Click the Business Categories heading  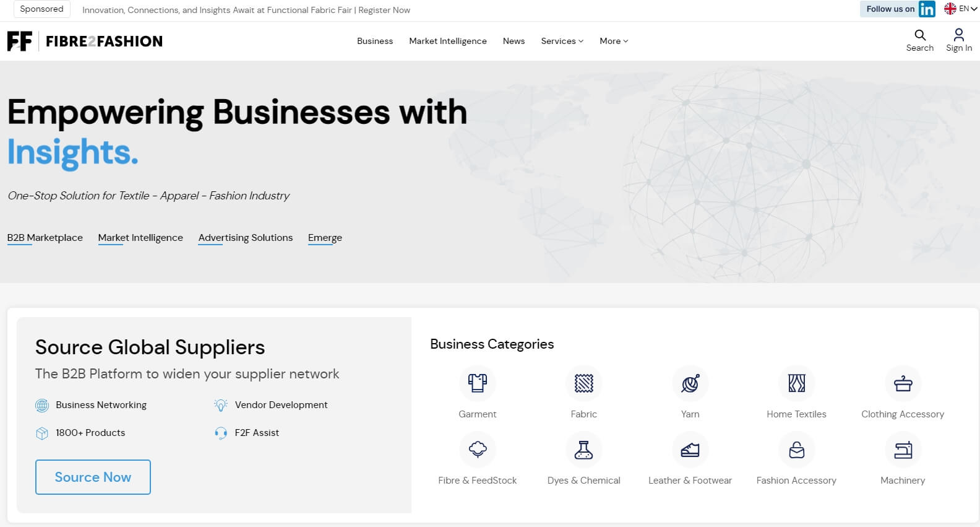tap(492, 344)
